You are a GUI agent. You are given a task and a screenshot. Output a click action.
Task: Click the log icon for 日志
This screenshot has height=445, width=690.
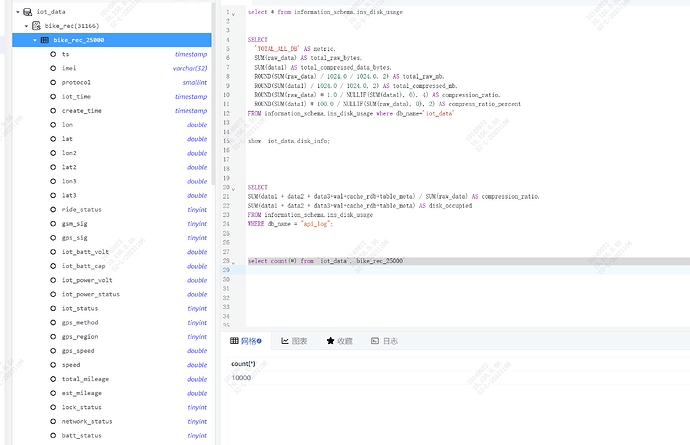[375, 341]
